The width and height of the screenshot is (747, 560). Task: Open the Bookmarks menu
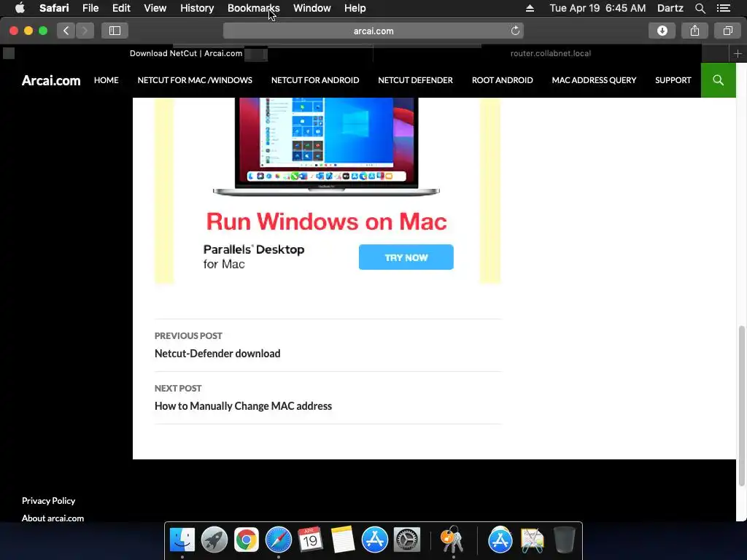point(253,8)
